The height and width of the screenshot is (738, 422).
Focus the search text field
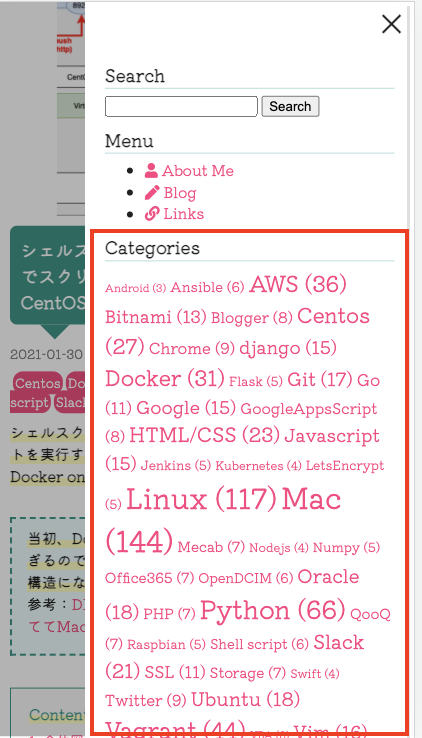(x=181, y=106)
